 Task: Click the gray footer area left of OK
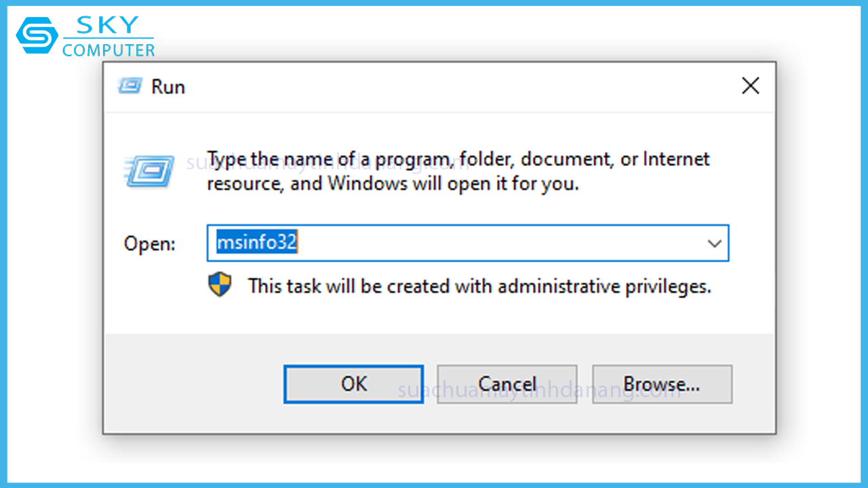tap(193, 384)
